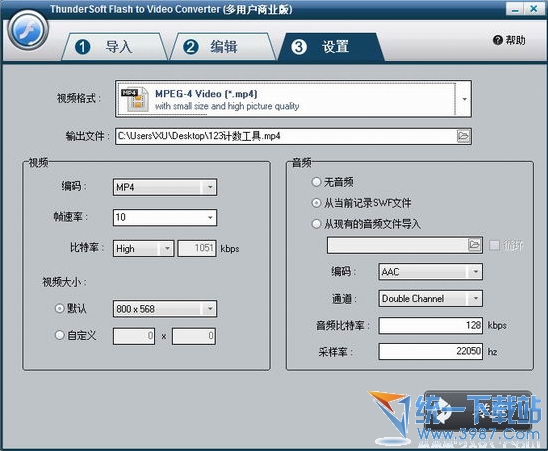
Task: Minimize the converter window
Action: pyautogui.click(x=515, y=9)
